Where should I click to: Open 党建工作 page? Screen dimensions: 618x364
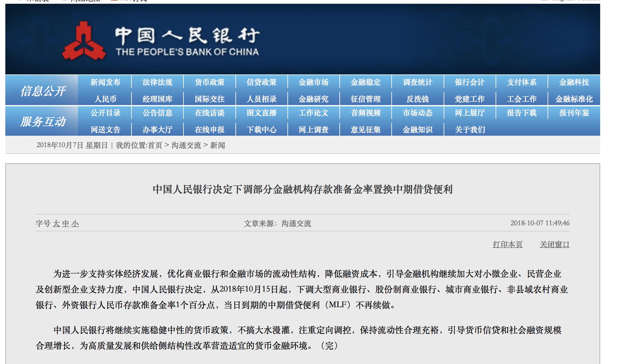[x=470, y=99]
